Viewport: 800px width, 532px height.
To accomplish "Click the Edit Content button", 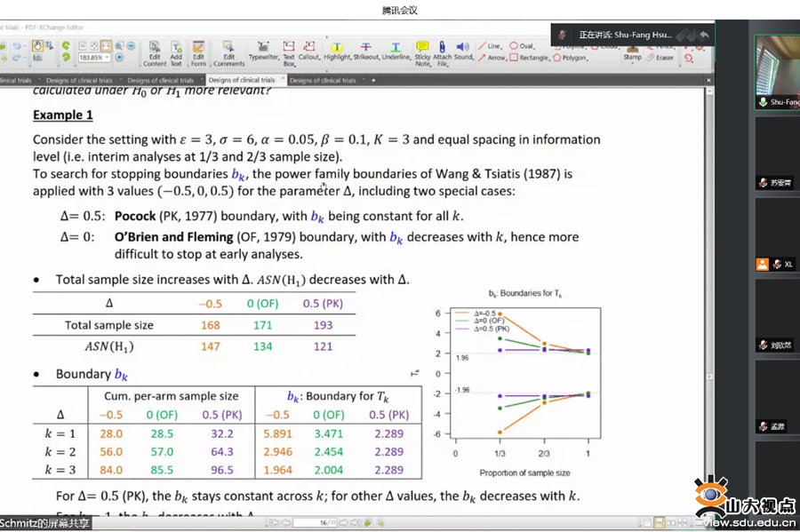I will (155, 52).
